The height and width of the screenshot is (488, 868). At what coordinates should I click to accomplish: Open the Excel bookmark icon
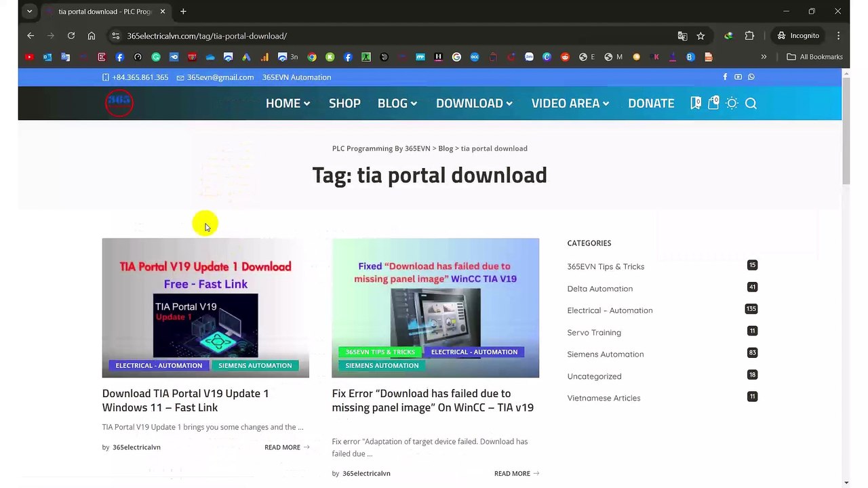tap(366, 57)
